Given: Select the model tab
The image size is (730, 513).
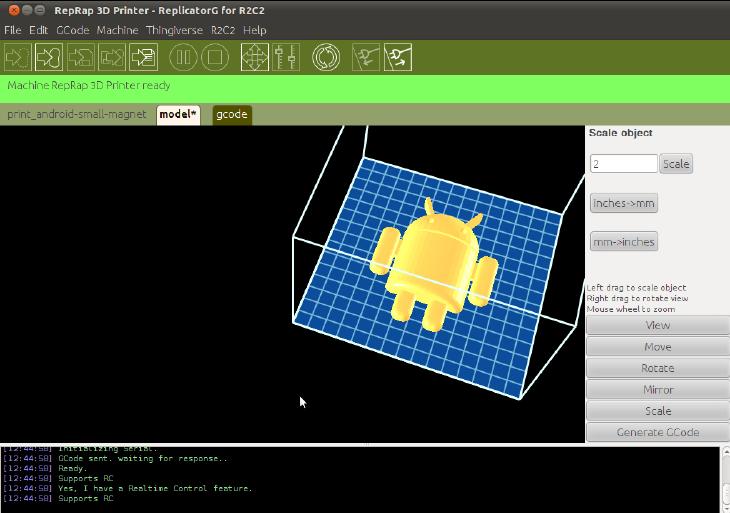Looking at the screenshot, I should [x=178, y=114].
